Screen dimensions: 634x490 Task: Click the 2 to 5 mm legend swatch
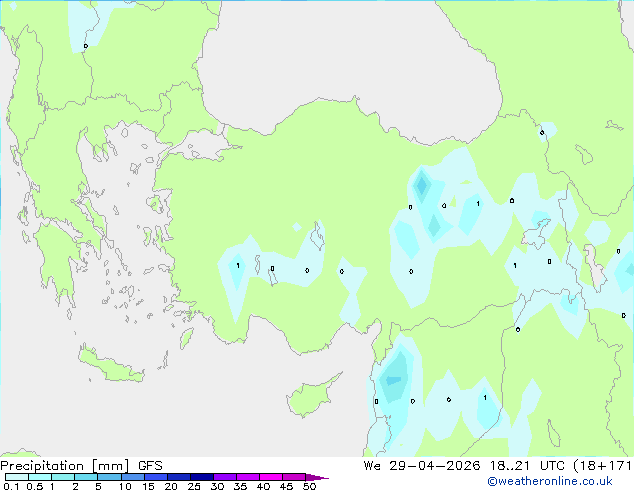(86, 477)
